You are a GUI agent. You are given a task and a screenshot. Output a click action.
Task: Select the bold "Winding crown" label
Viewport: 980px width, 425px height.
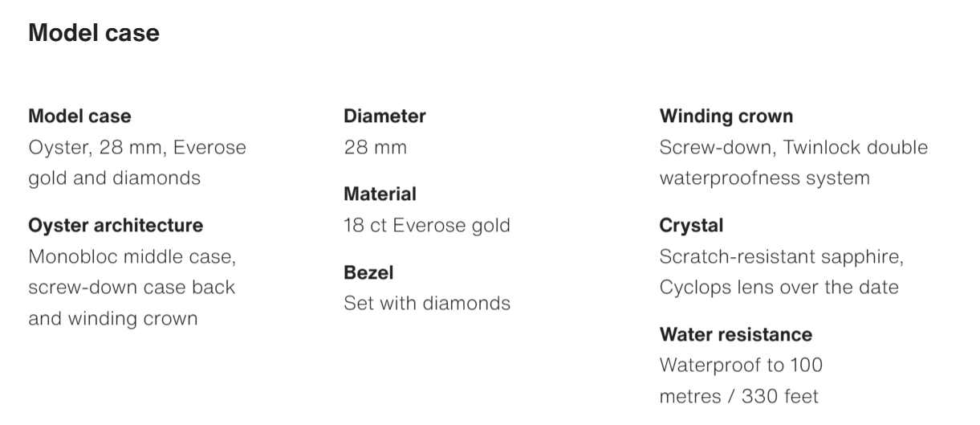(x=726, y=116)
